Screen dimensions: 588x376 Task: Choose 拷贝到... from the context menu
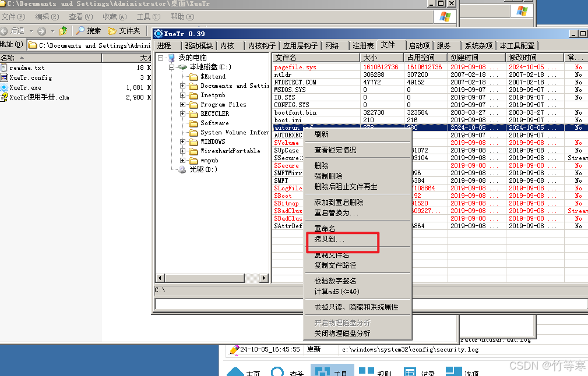[329, 239]
